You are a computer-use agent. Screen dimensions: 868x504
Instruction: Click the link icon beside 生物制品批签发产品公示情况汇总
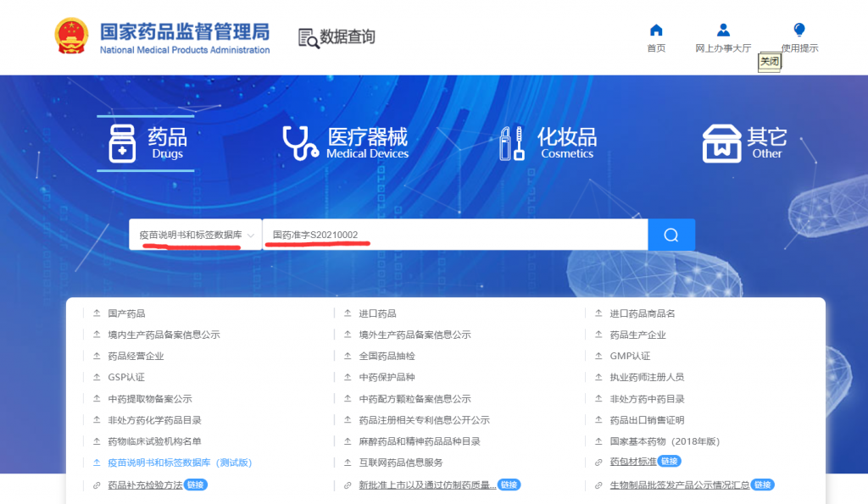(598, 485)
